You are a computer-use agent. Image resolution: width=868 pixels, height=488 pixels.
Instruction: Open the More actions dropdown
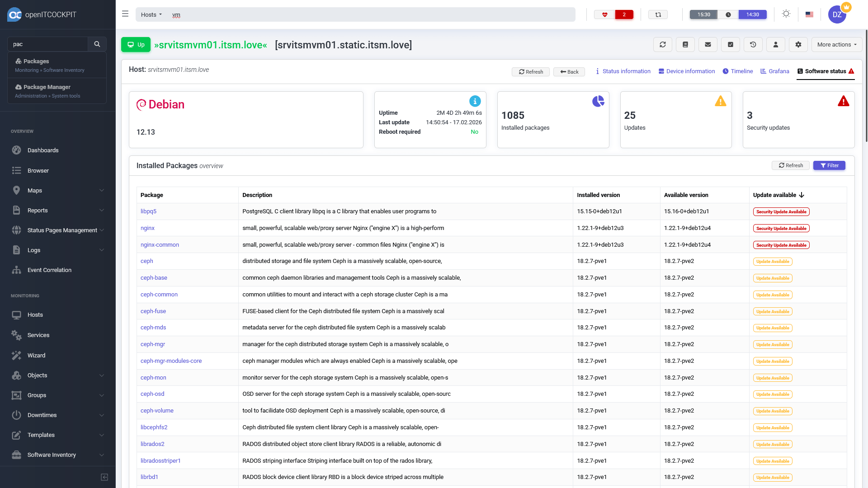[x=837, y=45]
